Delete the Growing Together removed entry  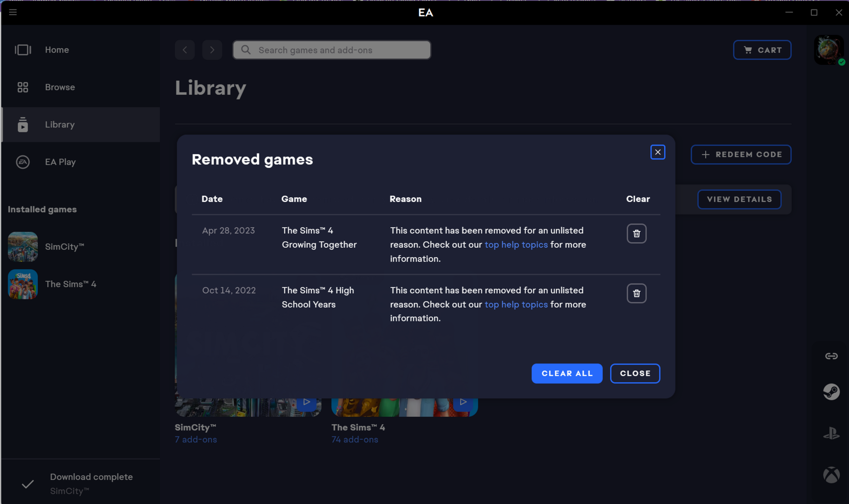(637, 233)
